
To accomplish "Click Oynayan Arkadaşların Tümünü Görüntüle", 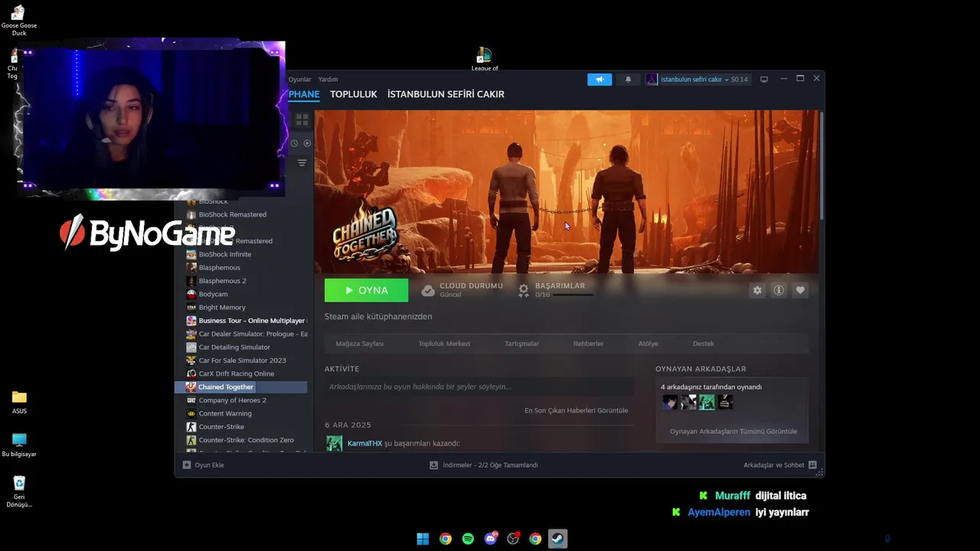I will tap(733, 432).
